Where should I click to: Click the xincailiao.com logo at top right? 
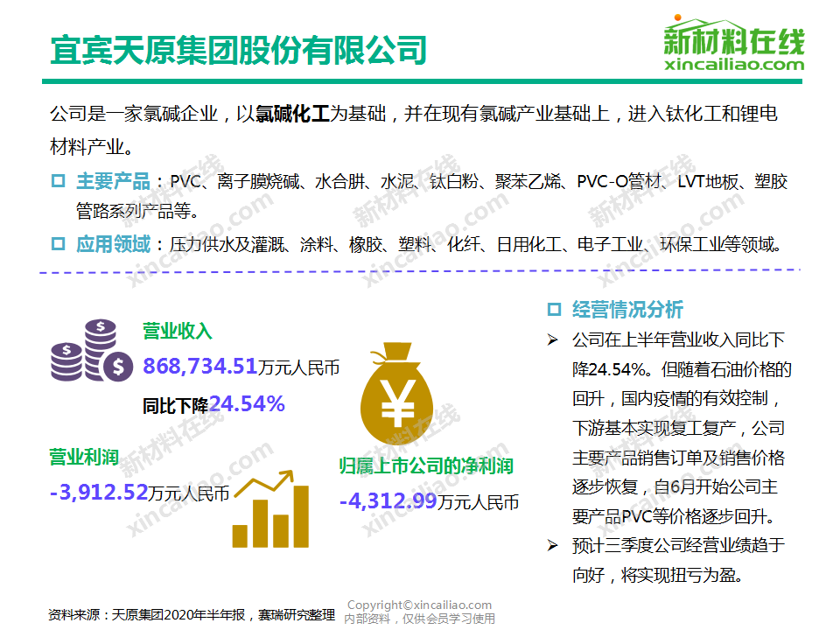pyautogui.click(x=734, y=44)
